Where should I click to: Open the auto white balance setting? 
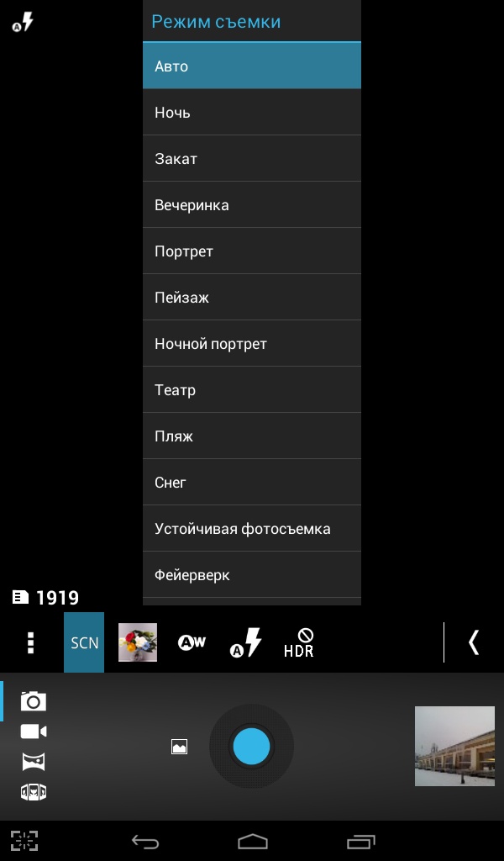[x=192, y=642]
